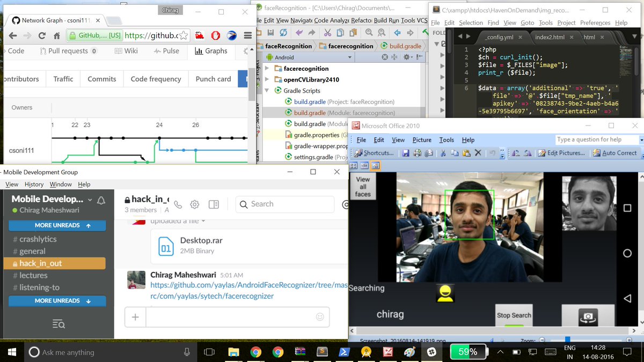Click the red train extension icon in Chrome
The width and height of the screenshot is (644, 362).
click(200, 36)
